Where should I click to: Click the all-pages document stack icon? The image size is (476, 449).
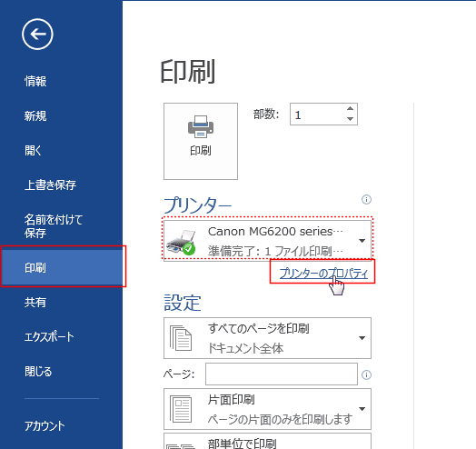coord(181,338)
